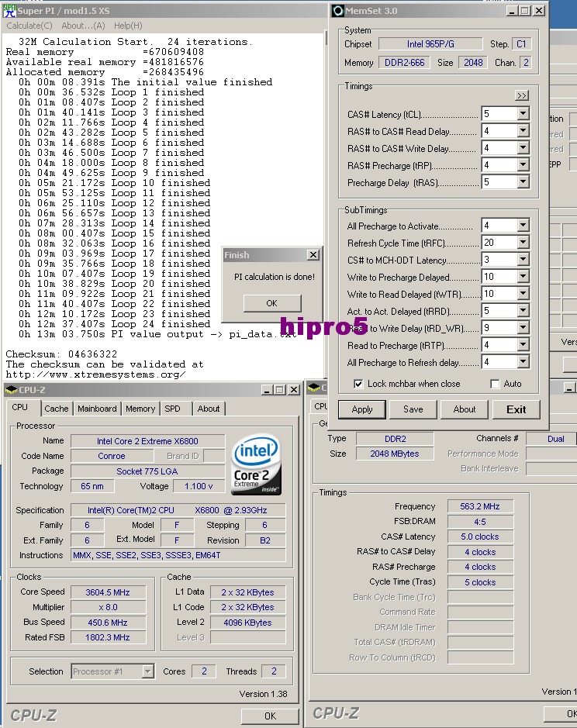Click the Type value DDR2 in CPU-Z
The width and height of the screenshot is (577, 728).
(x=395, y=439)
